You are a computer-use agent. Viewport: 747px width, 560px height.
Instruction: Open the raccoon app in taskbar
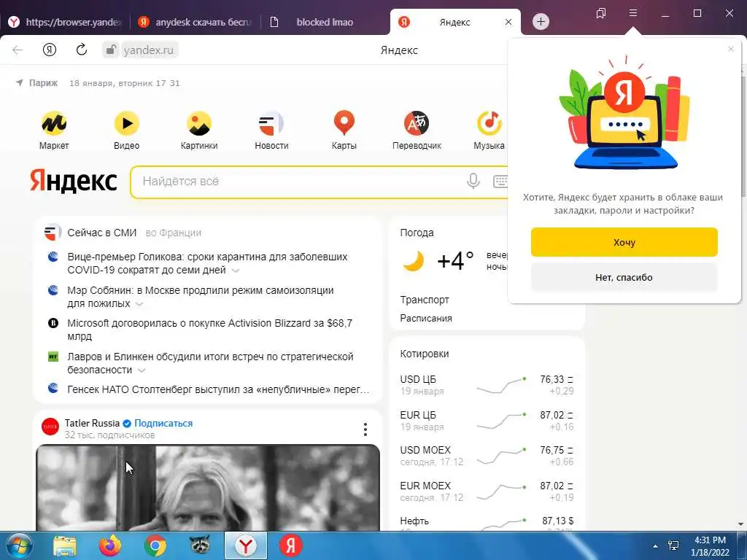(x=200, y=545)
